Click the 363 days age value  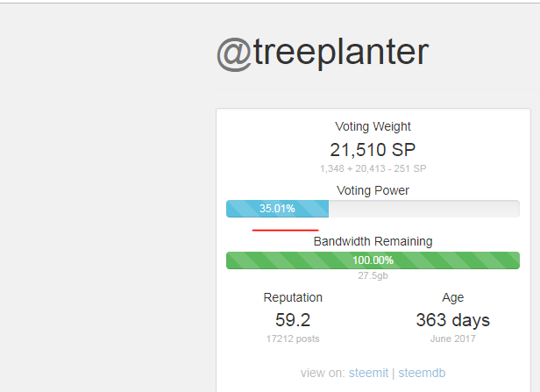452,320
